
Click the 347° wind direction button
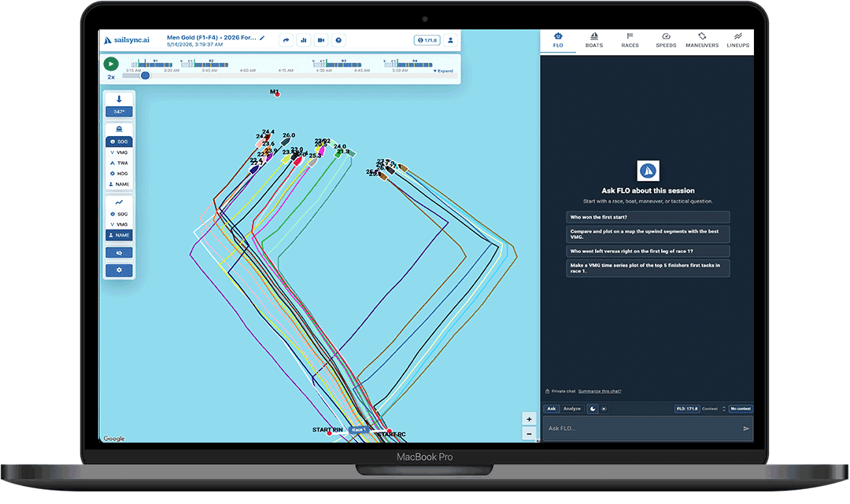[120, 112]
